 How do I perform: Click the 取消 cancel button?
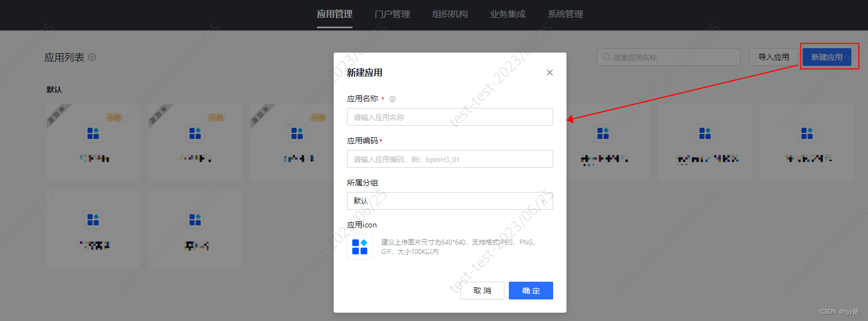coord(482,291)
